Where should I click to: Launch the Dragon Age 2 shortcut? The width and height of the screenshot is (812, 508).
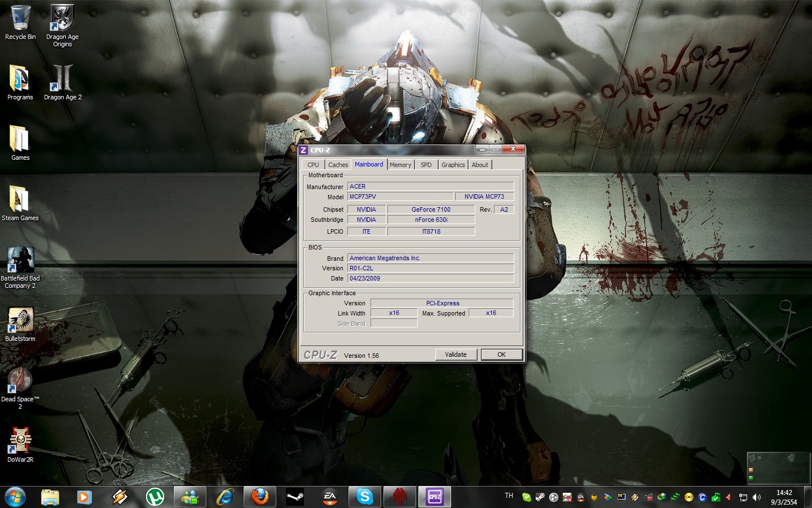(x=63, y=82)
